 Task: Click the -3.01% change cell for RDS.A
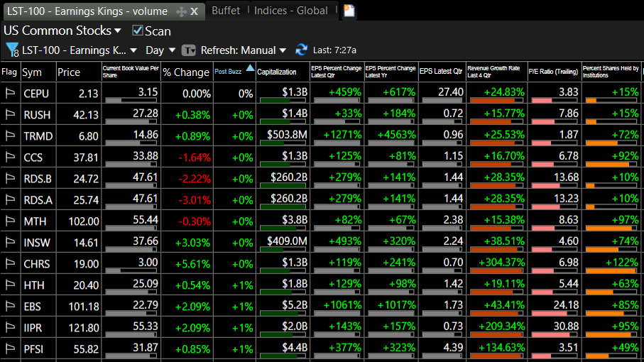coord(187,200)
